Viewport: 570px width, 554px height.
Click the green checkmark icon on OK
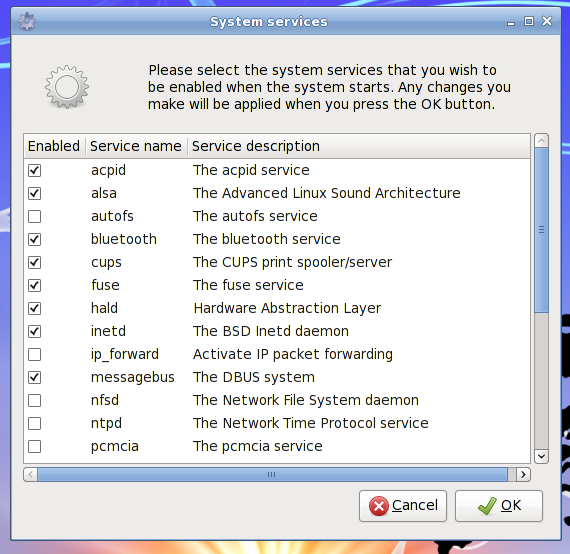click(x=487, y=506)
